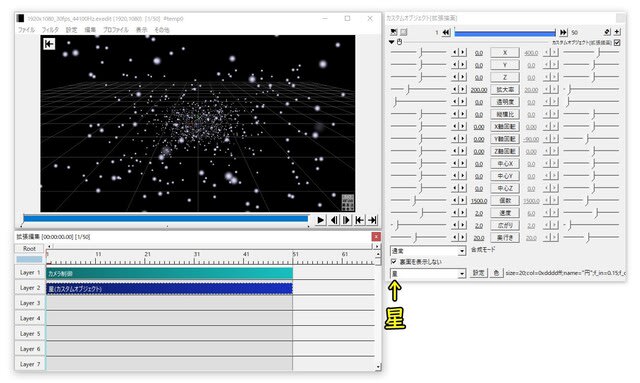The height and width of the screenshot is (383, 640).
Task: Decrease left X value with left arrow
Action: 455,52
